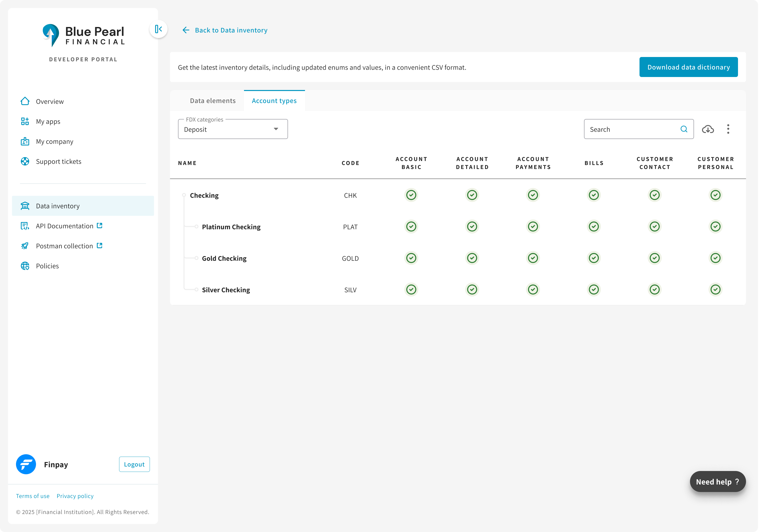Click the Policies globe icon

(25, 266)
